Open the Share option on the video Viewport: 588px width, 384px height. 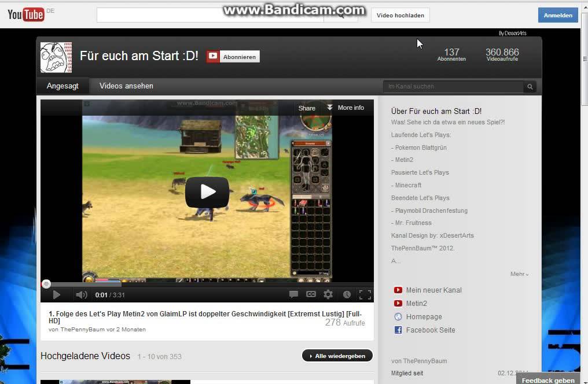(x=307, y=108)
